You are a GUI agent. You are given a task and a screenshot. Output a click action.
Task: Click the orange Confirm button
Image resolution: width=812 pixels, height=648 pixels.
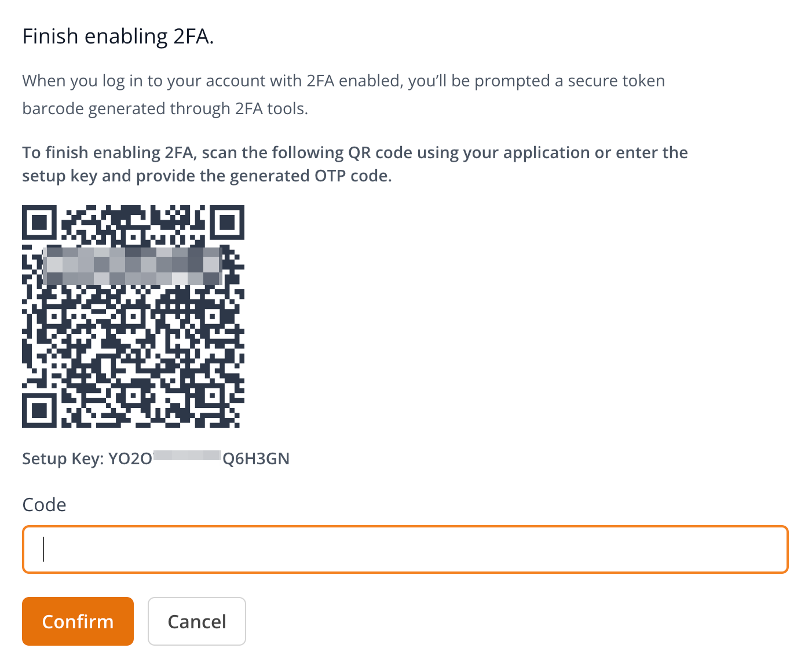coord(78,621)
